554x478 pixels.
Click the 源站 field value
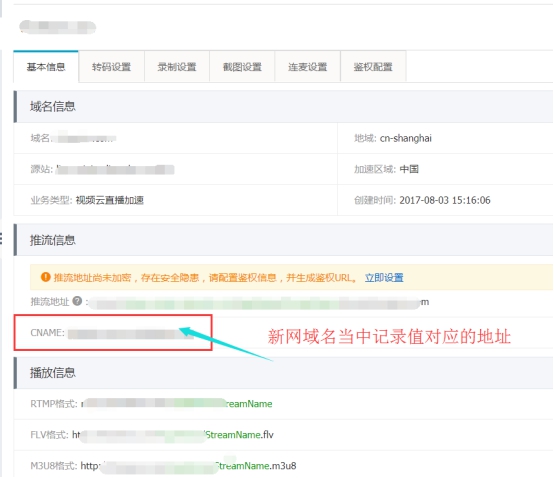pyautogui.click(x=115, y=170)
